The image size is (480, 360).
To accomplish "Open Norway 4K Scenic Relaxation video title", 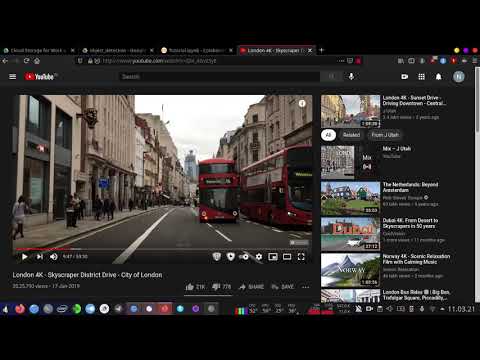I will click(416, 259).
